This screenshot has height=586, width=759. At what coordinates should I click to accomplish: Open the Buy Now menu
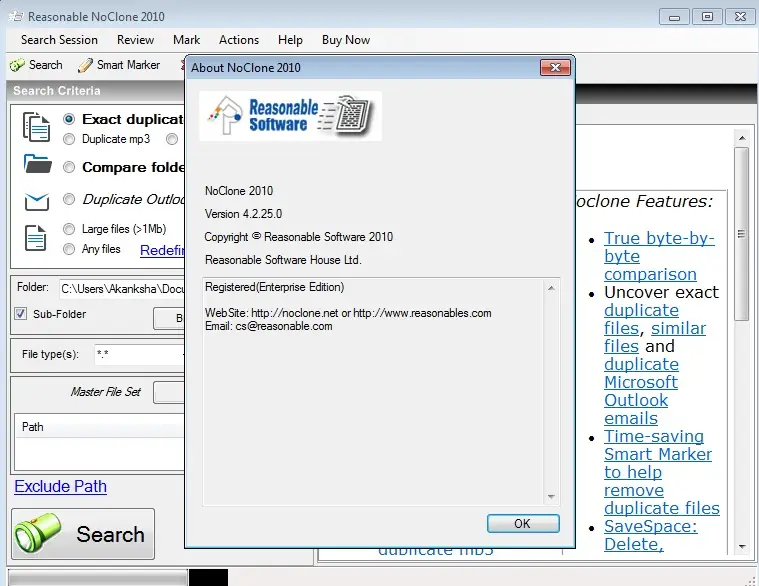[x=346, y=40]
